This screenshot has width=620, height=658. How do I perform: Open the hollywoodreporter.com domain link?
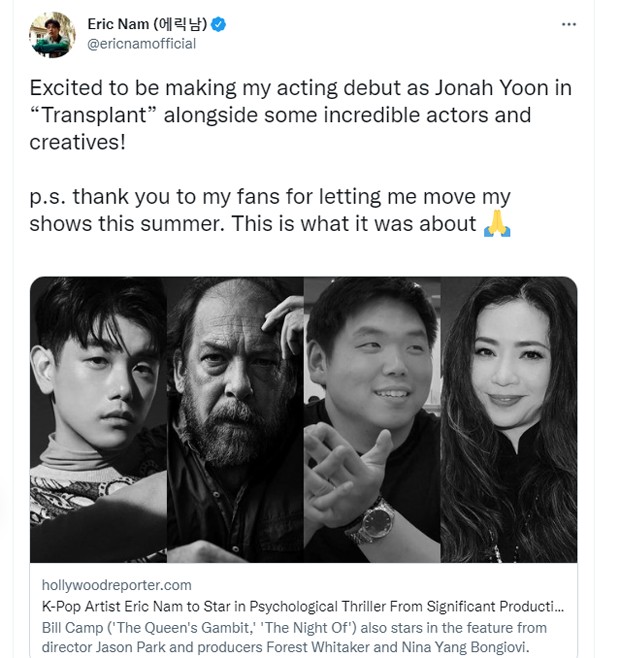coord(117,585)
